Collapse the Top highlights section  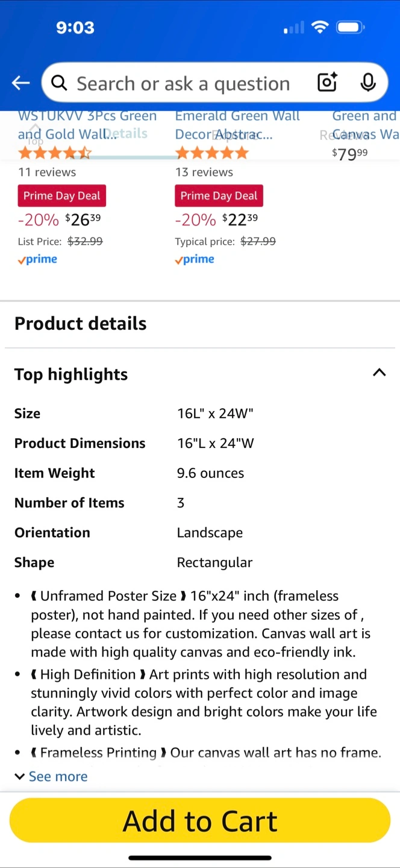click(379, 373)
